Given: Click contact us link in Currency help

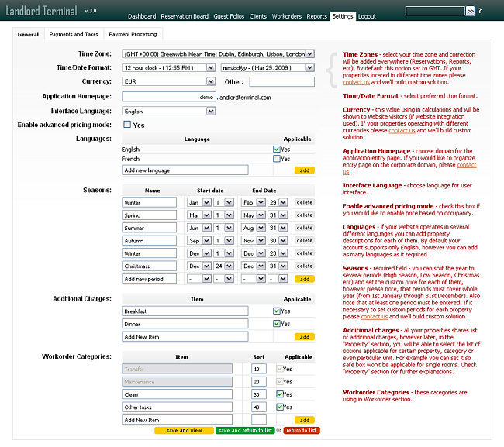Looking at the screenshot, I should (x=402, y=130).
